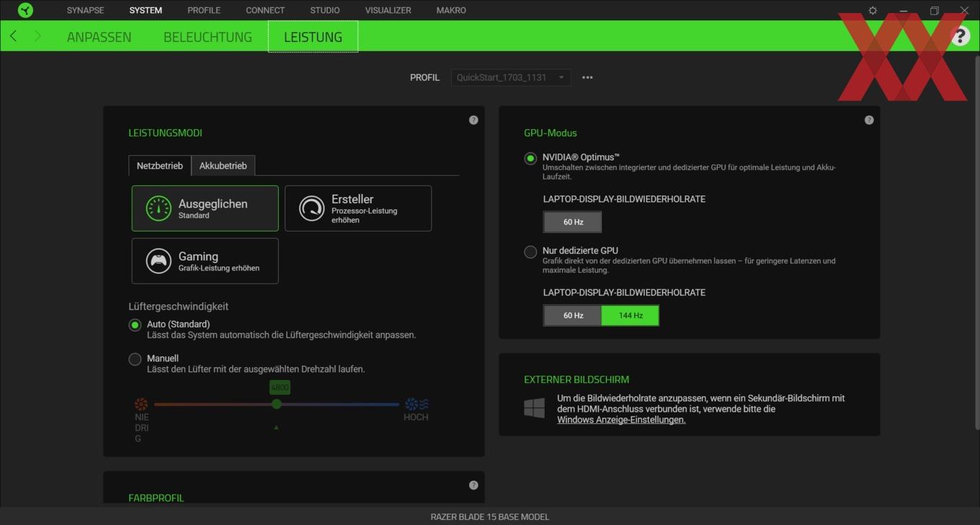Switch to the Akkubetrieb tab
980x525 pixels.
(x=223, y=165)
